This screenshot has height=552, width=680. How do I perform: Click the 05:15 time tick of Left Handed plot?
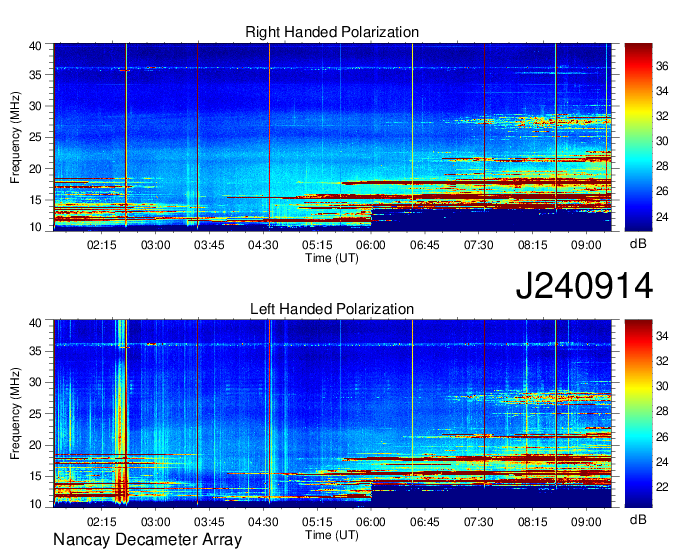(317, 522)
